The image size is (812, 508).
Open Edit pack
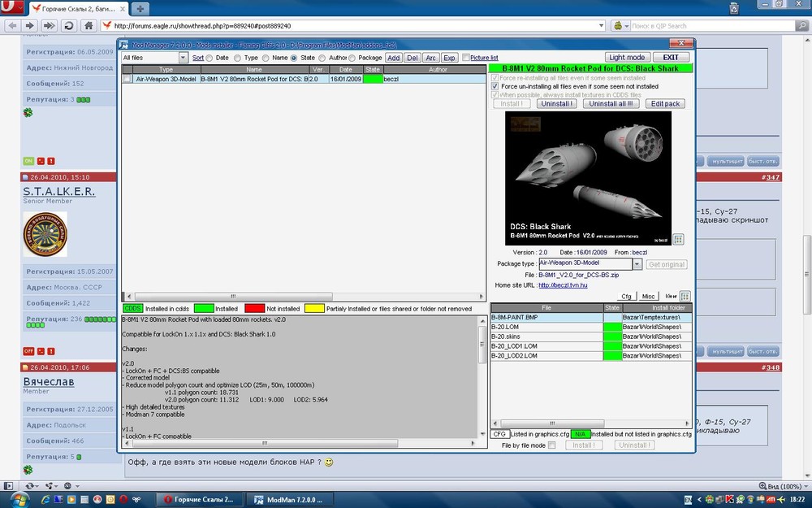coord(666,104)
